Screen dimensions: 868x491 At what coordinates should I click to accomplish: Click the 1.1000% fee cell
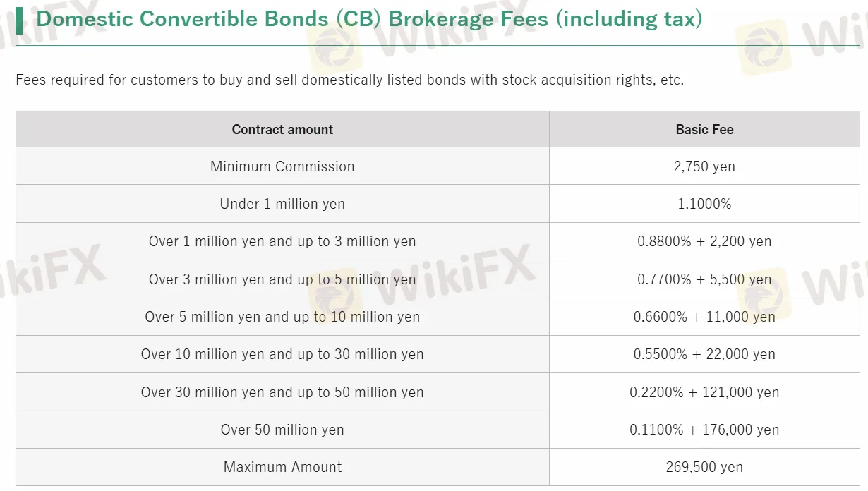point(704,204)
